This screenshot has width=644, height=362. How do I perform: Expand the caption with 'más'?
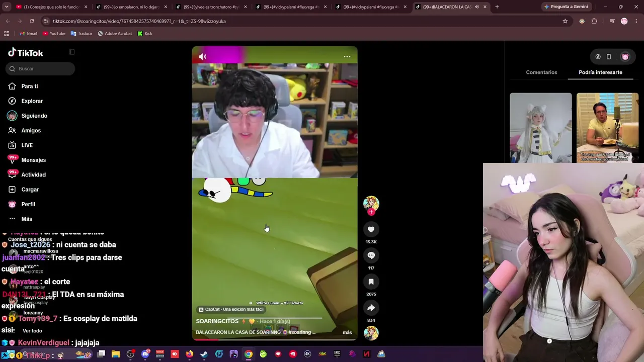coord(347,332)
